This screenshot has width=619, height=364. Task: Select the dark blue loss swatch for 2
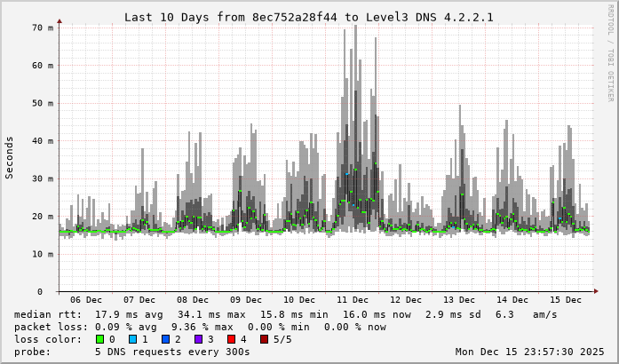point(165,339)
